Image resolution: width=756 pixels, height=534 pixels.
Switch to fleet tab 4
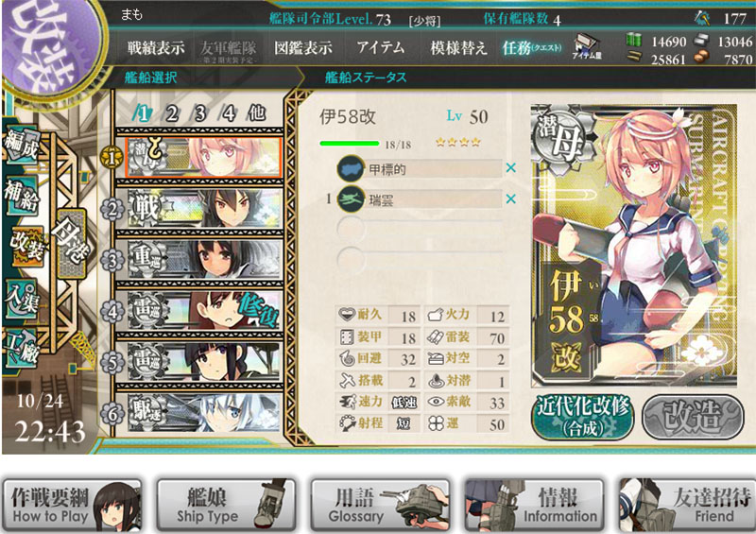tap(229, 113)
